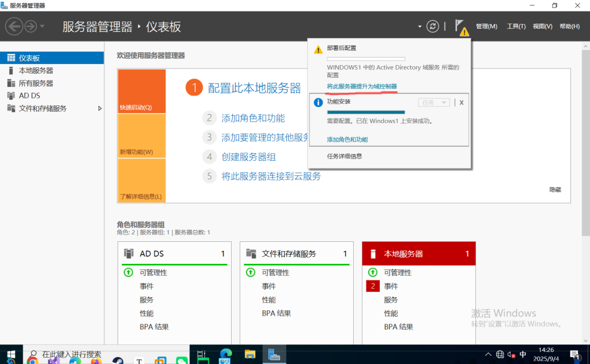Open the small dropdown arrow beside refresh
The image size is (590, 364).
coord(420,26)
